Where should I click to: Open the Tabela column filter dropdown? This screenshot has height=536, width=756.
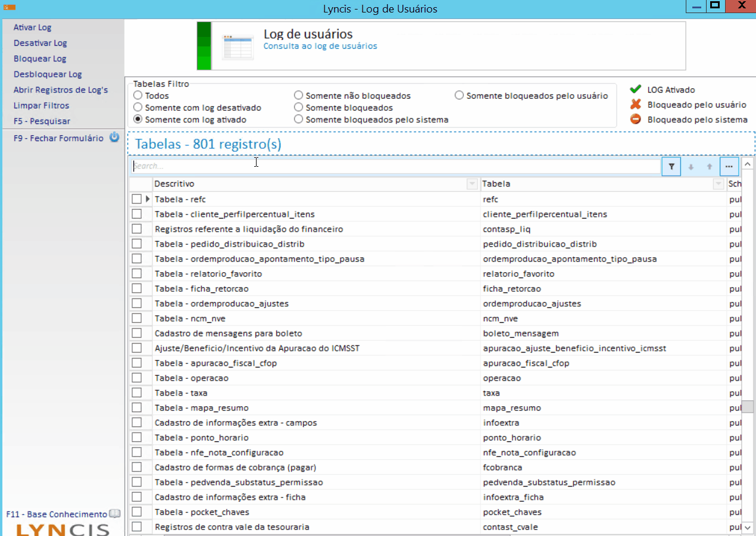[x=718, y=184]
